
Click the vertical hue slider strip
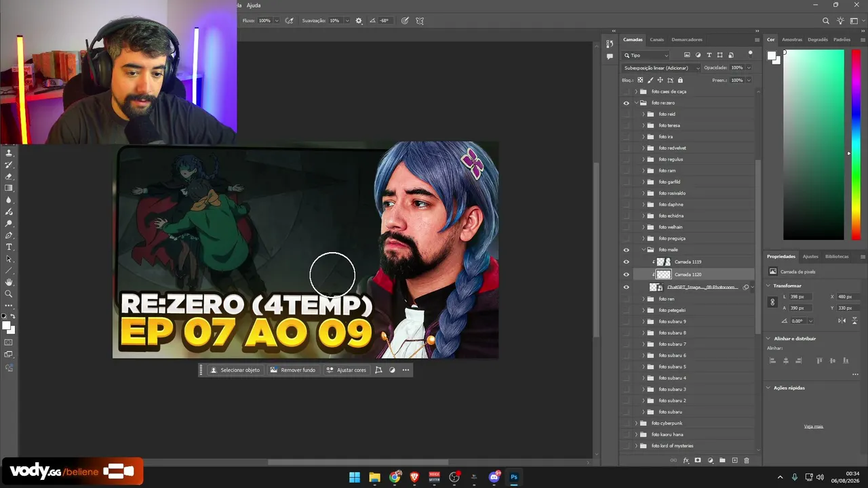pos(856,144)
